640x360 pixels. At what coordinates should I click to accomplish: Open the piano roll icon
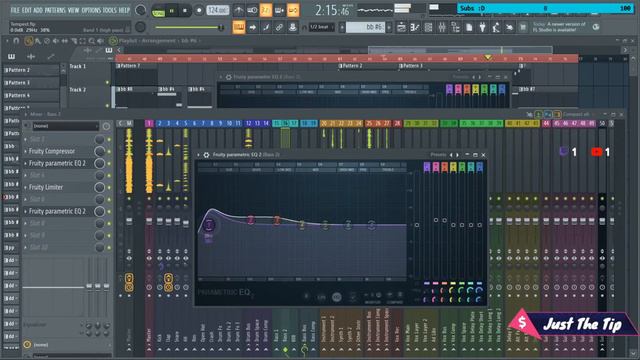[x=415, y=27]
